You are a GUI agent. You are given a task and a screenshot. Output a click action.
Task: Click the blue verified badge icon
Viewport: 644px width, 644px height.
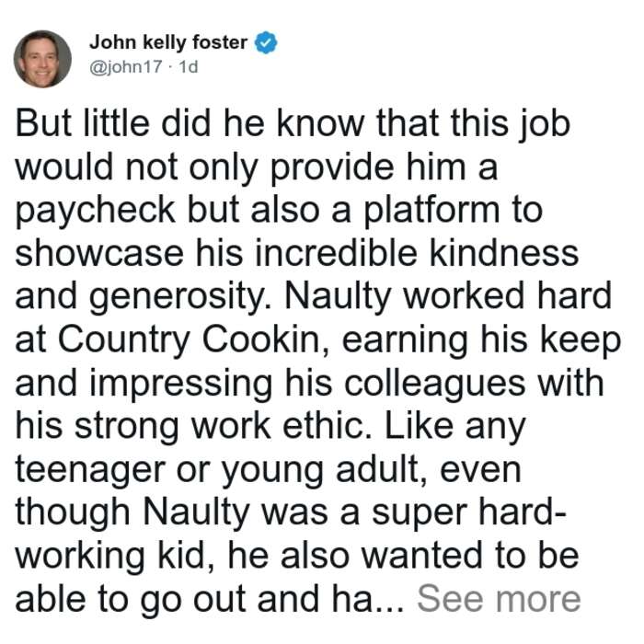pyautogui.click(x=266, y=42)
